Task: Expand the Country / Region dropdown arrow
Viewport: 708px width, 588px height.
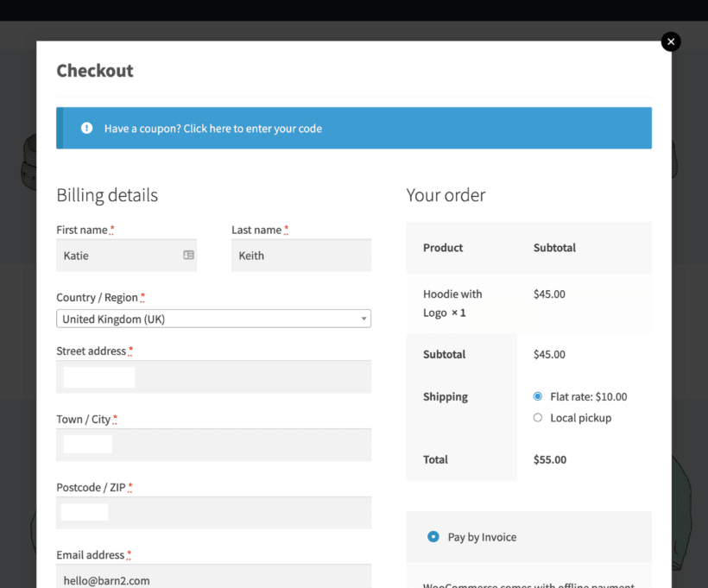Action: [363, 319]
